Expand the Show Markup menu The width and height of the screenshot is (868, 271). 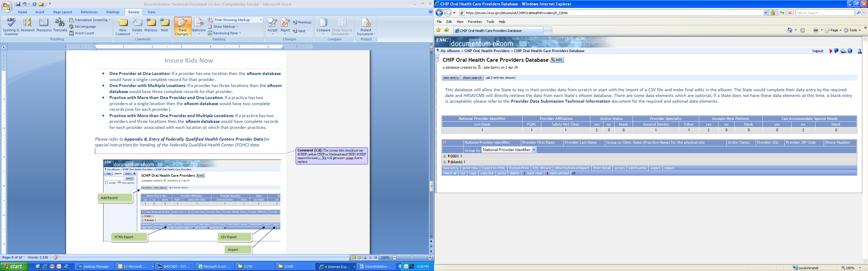(223, 26)
